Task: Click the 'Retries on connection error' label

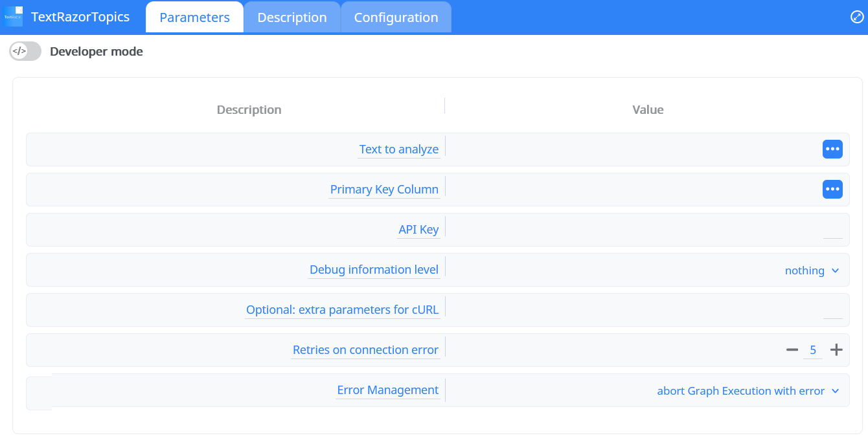Action: (x=365, y=350)
